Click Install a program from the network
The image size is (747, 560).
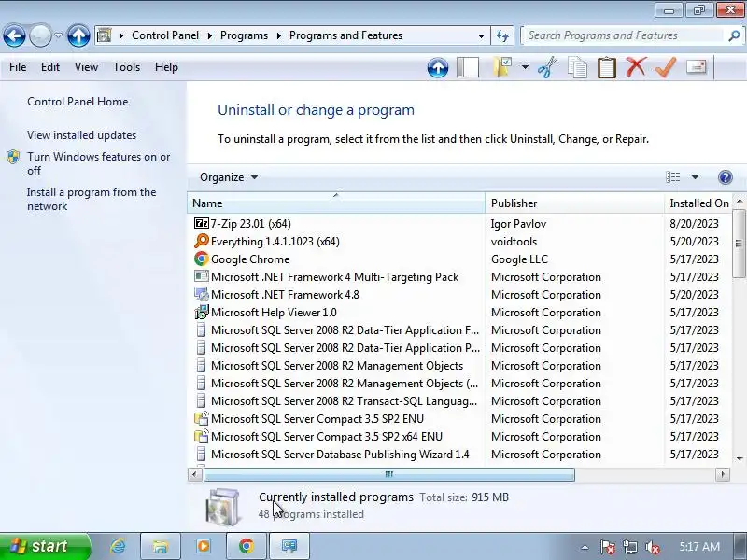pos(92,199)
